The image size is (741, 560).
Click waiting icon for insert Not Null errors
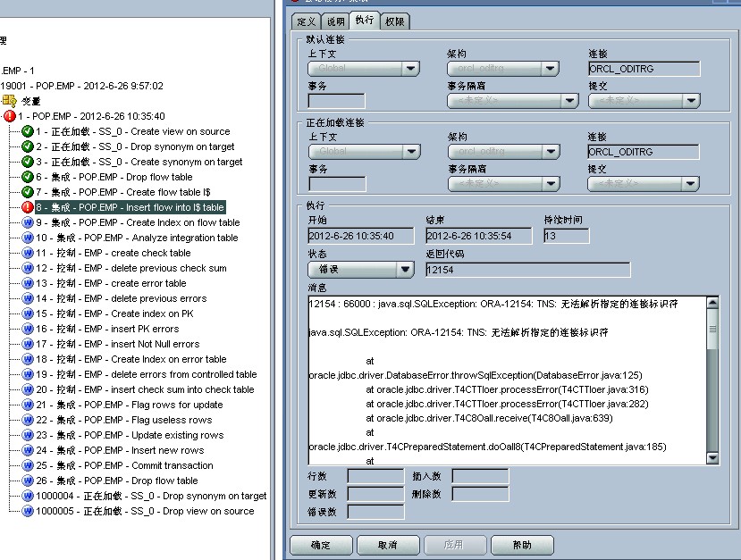point(28,344)
